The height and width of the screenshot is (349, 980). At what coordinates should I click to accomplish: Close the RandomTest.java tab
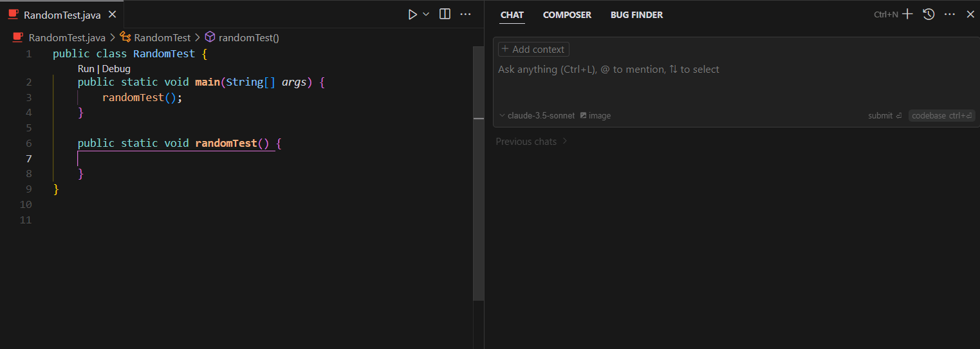coord(113,15)
